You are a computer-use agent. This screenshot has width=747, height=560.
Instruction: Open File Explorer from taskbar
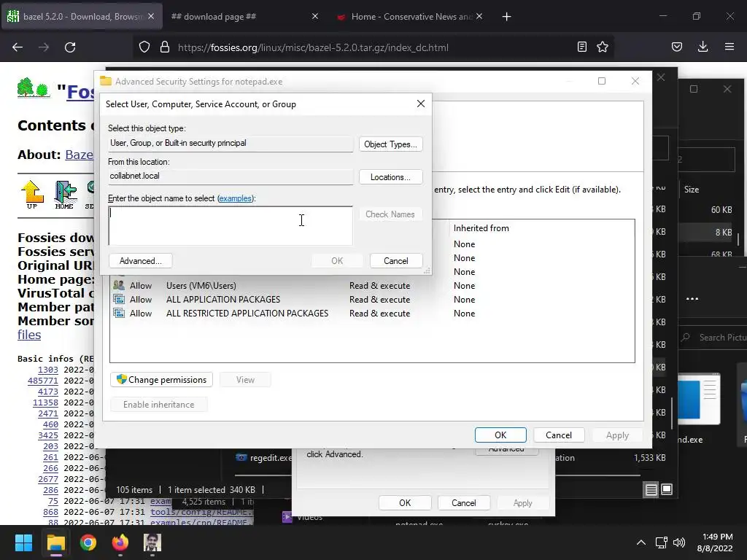point(55,542)
